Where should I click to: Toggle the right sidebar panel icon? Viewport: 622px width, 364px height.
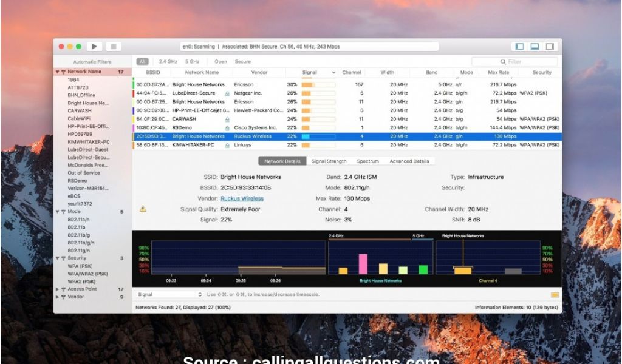[x=550, y=46]
